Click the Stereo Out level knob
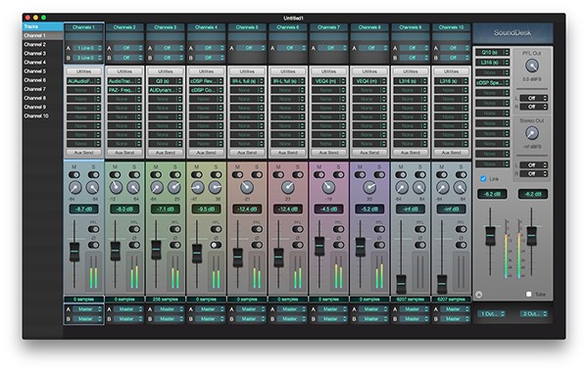This screenshot has height=372, width=588. click(532, 133)
